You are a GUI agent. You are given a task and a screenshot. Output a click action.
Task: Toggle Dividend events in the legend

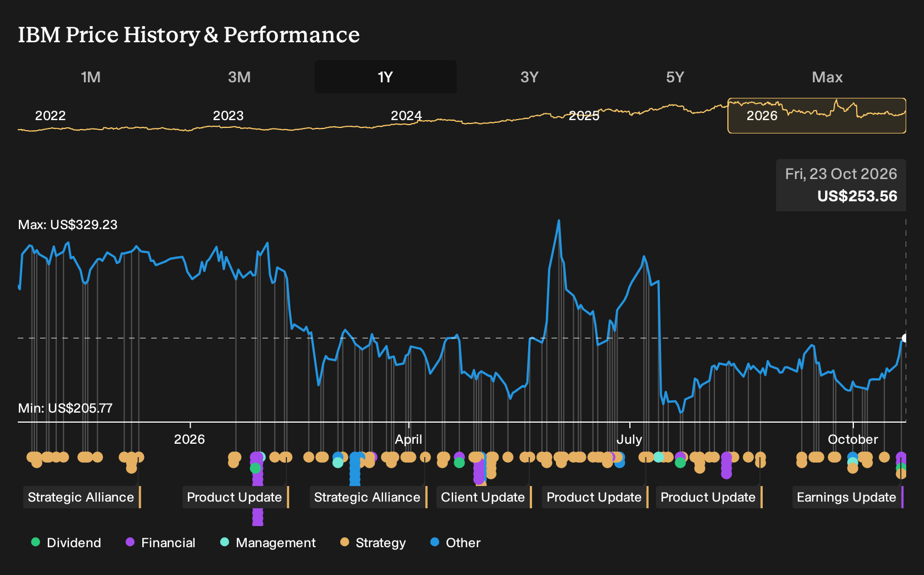(x=66, y=543)
